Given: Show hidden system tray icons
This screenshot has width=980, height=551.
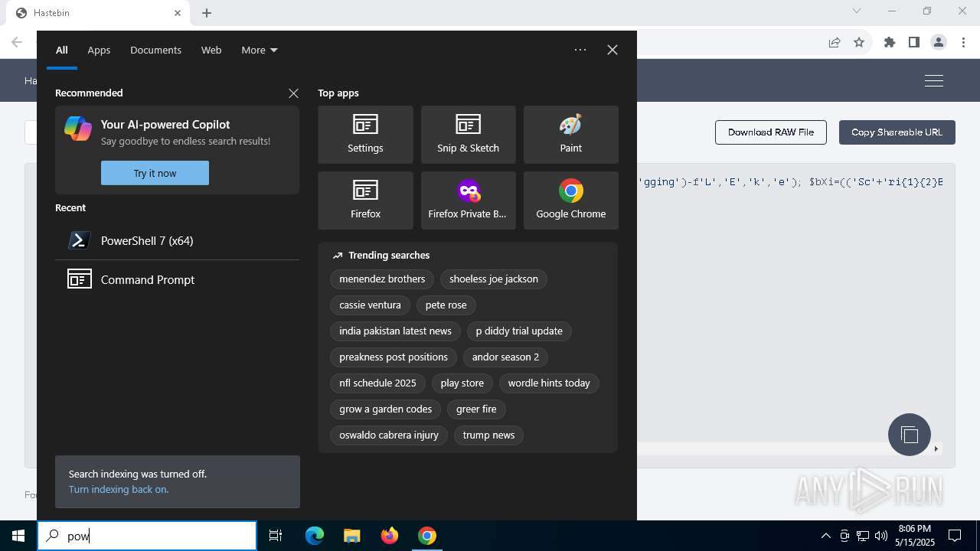Looking at the screenshot, I should [x=825, y=536].
